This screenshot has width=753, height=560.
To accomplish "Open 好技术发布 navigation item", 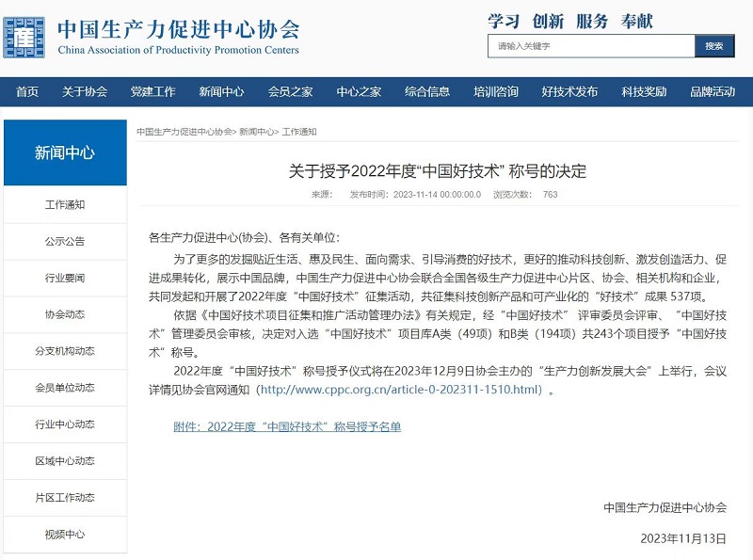I will click(x=569, y=91).
